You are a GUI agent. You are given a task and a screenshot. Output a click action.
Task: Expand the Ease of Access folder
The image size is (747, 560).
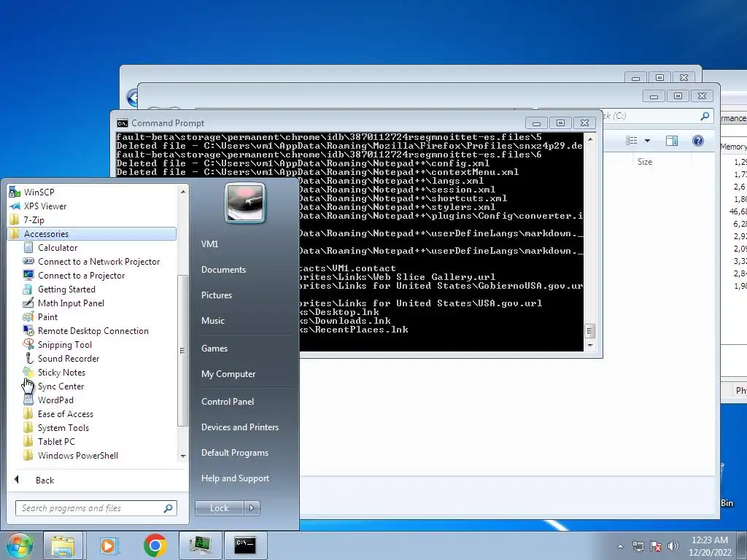click(65, 414)
